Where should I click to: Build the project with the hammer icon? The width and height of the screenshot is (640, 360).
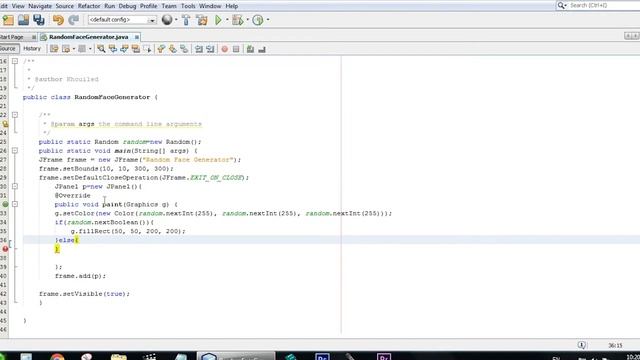[186, 20]
